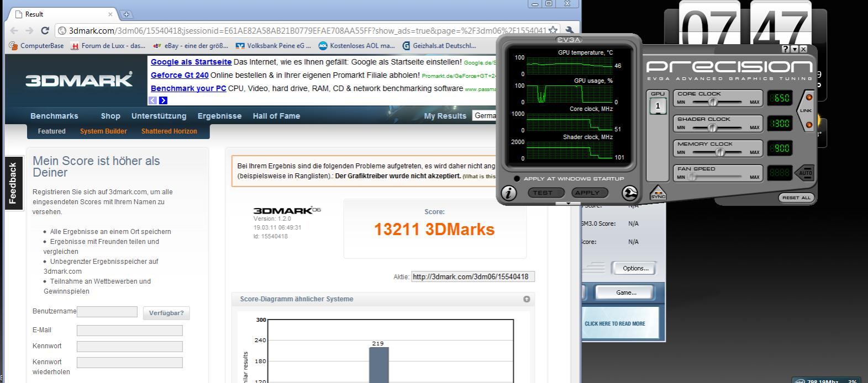Collapse the Score-Diagramm ähnlicher Systeme panel

[527, 299]
